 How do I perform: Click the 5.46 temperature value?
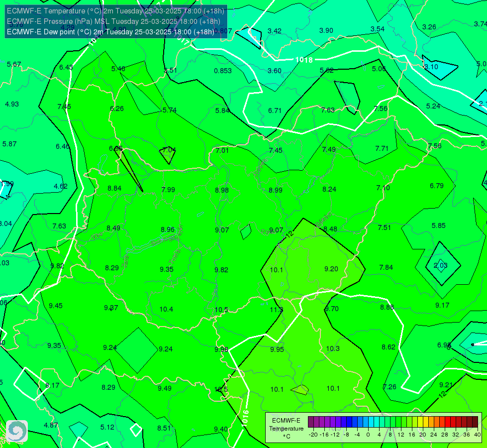[118, 69]
